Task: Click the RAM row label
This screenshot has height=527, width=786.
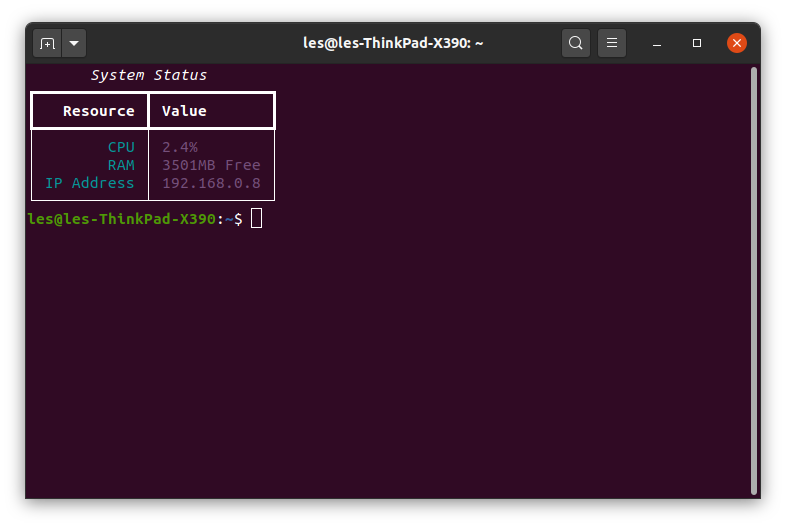Action: click(x=121, y=165)
